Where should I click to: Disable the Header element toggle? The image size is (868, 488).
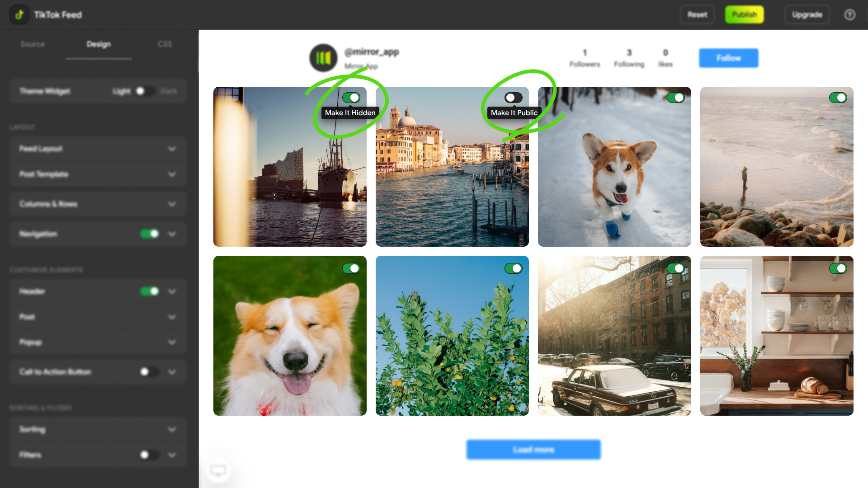point(149,291)
